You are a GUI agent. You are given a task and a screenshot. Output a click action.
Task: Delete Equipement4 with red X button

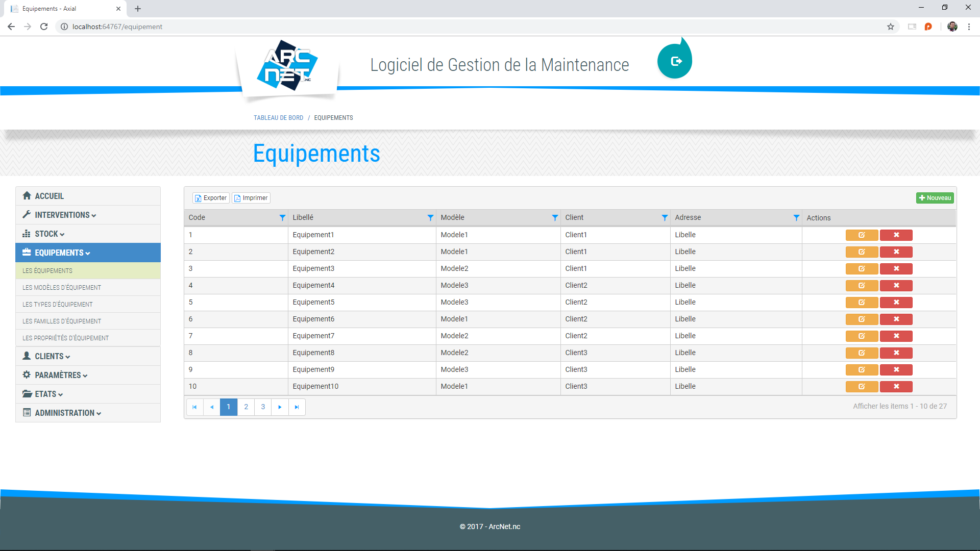tap(896, 286)
